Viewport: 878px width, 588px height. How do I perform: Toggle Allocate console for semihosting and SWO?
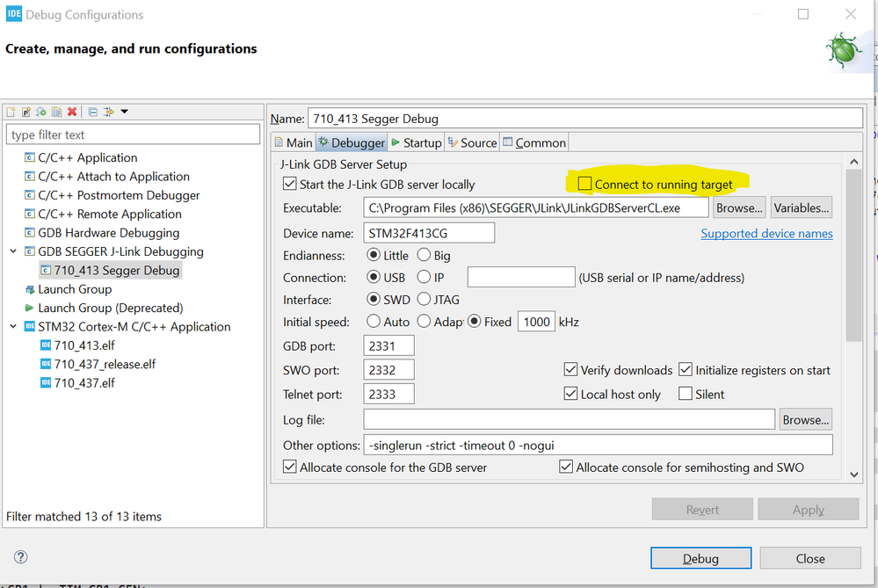coord(566,467)
